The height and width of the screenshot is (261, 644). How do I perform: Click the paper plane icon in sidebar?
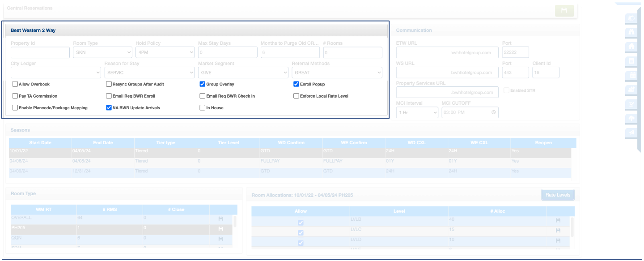pyautogui.click(x=632, y=133)
